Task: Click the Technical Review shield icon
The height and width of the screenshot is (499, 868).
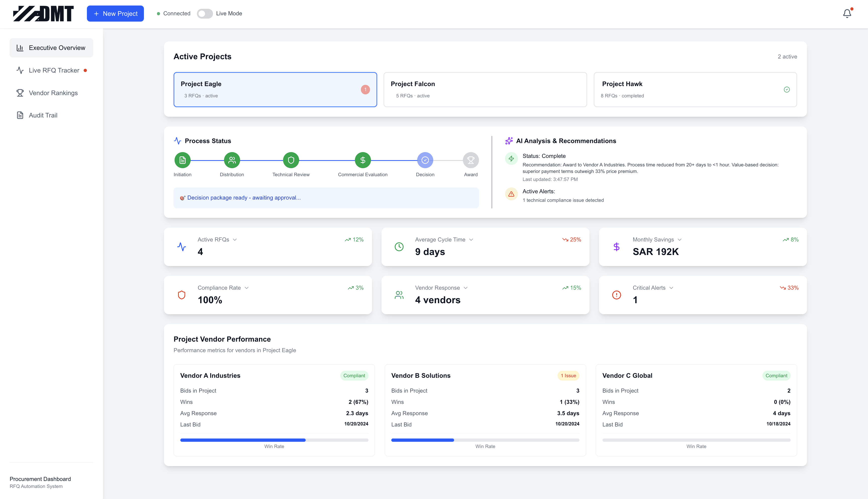Action: coord(291,160)
